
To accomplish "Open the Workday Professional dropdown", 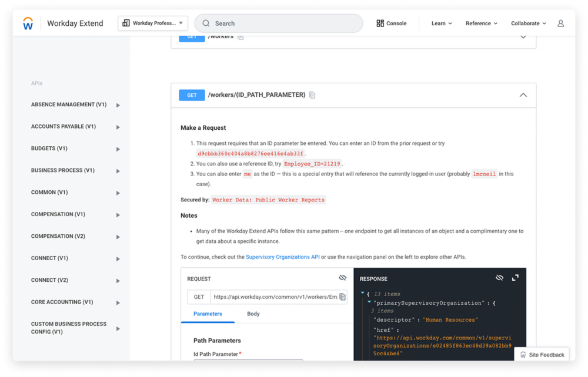I will click(153, 23).
